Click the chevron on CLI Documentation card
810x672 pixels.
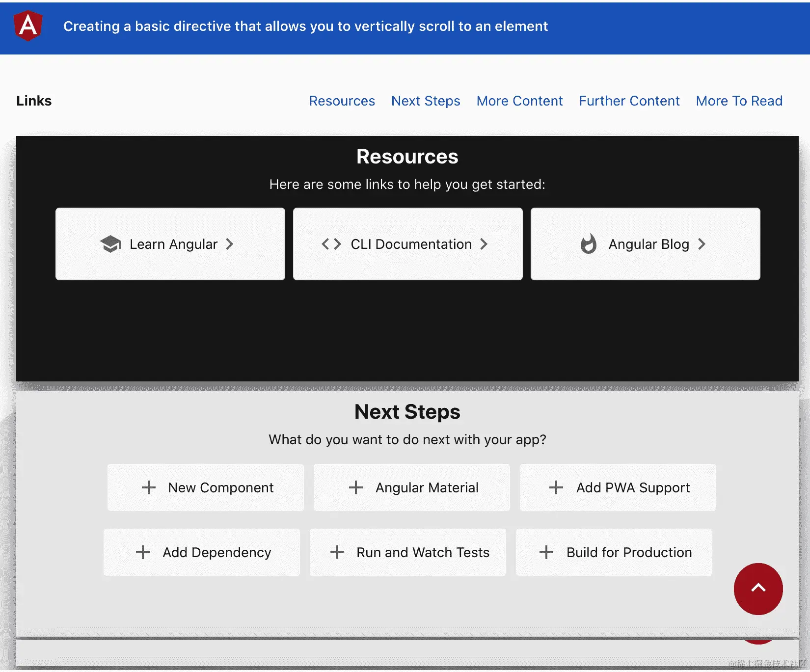coord(484,244)
